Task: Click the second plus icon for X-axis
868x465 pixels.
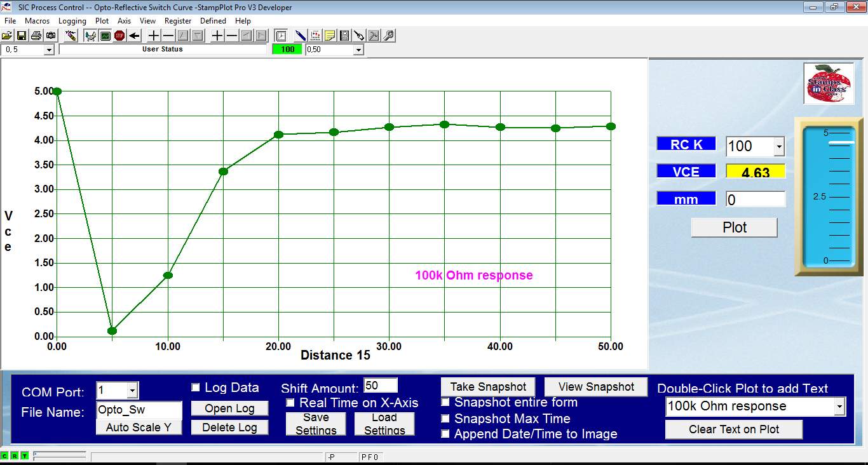Action: click(x=217, y=36)
